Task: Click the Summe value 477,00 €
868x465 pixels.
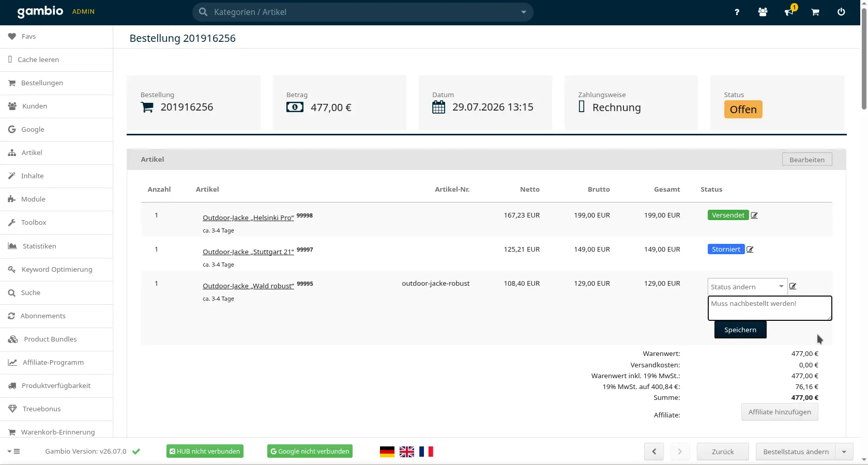Action: [x=804, y=398]
